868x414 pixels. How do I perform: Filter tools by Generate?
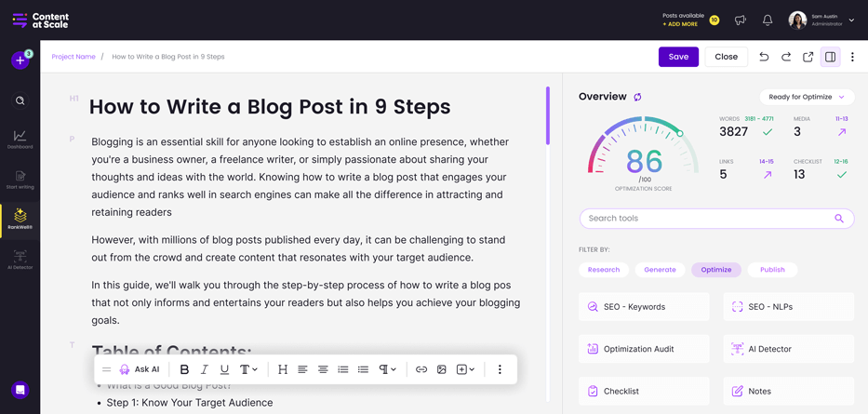[x=660, y=270]
